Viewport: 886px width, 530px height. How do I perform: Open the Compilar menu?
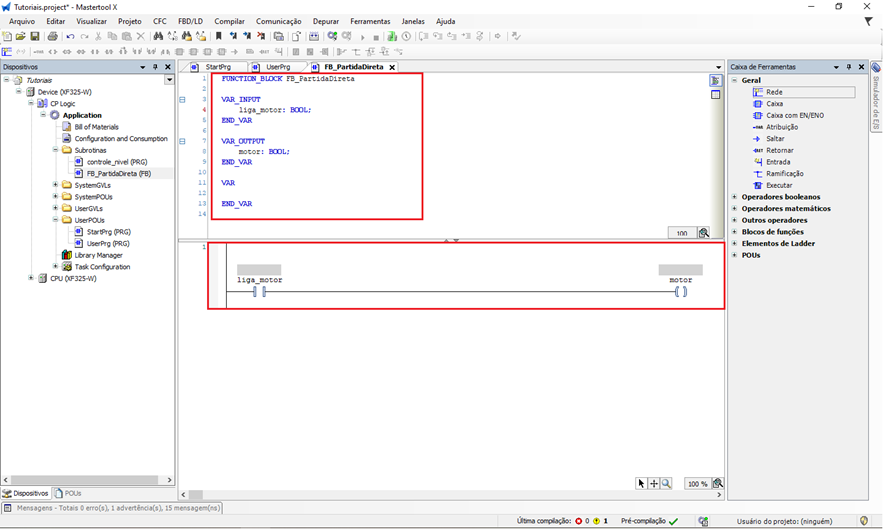229,21
